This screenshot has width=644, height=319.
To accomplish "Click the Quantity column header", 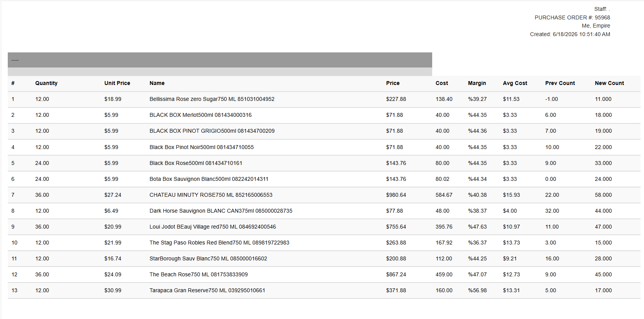I will tap(46, 83).
